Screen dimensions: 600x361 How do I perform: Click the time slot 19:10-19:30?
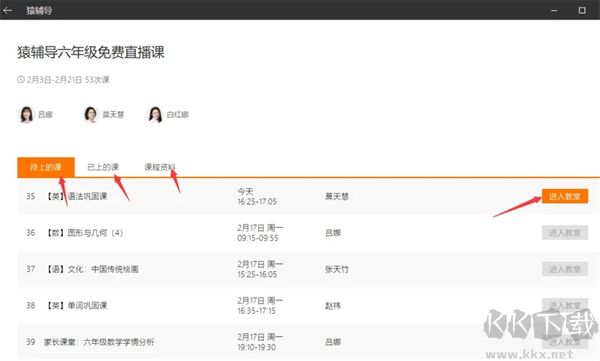click(x=256, y=347)
